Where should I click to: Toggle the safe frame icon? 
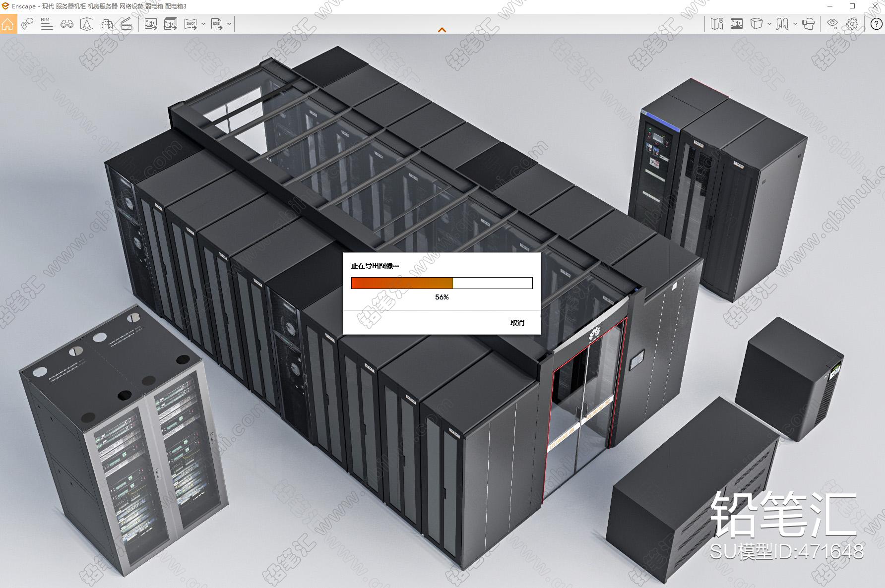tap(737, 24)
